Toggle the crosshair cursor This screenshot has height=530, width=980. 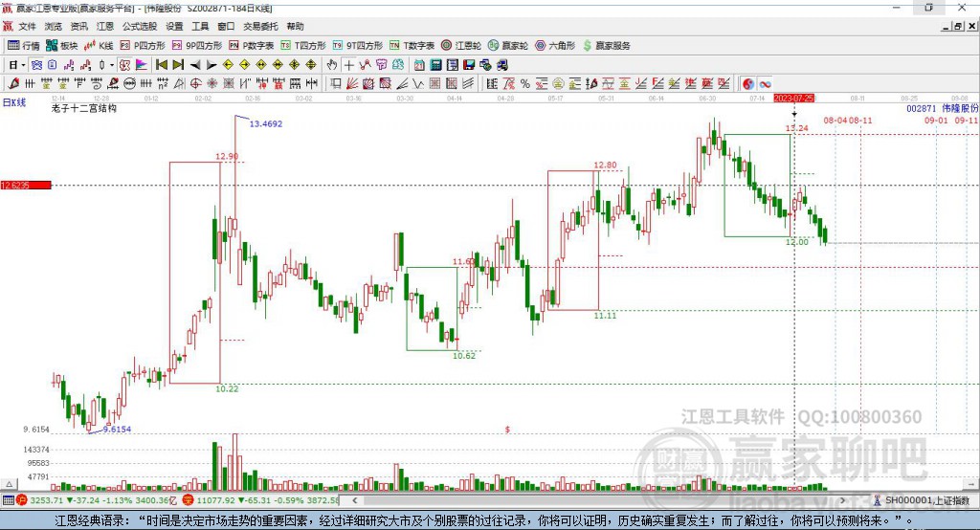pos(348,65)
